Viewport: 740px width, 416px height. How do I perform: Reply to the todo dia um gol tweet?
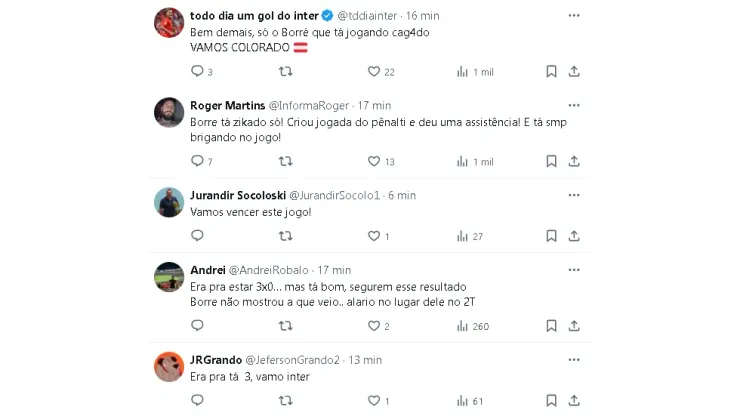click(197, 71)
